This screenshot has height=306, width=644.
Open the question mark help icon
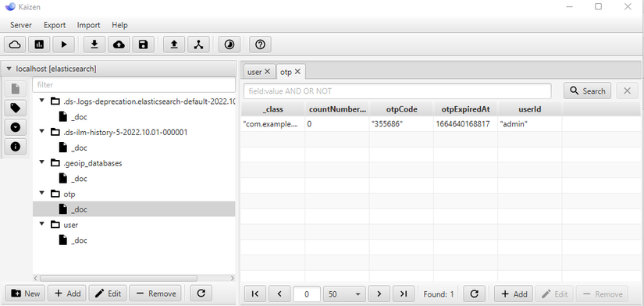(x=260, y=44)
